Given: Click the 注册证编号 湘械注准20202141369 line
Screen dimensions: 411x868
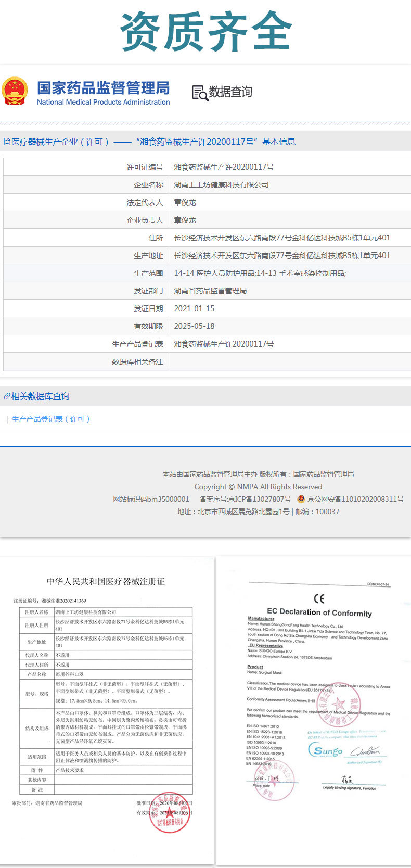Looking at the screenshot, I should [49, 601].
